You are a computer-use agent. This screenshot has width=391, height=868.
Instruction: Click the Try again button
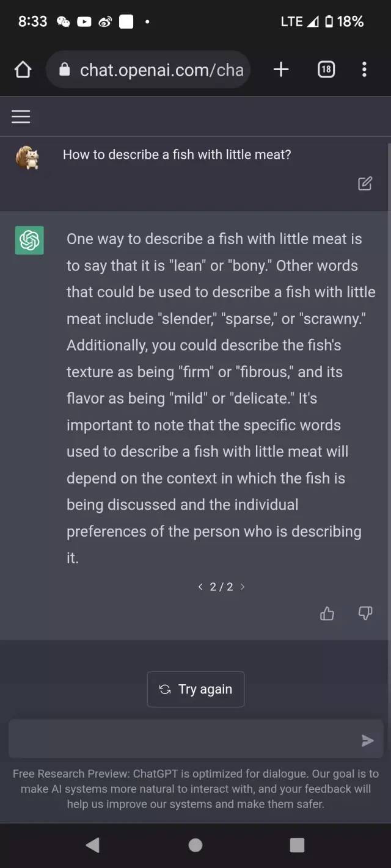[x=195, y=689]
